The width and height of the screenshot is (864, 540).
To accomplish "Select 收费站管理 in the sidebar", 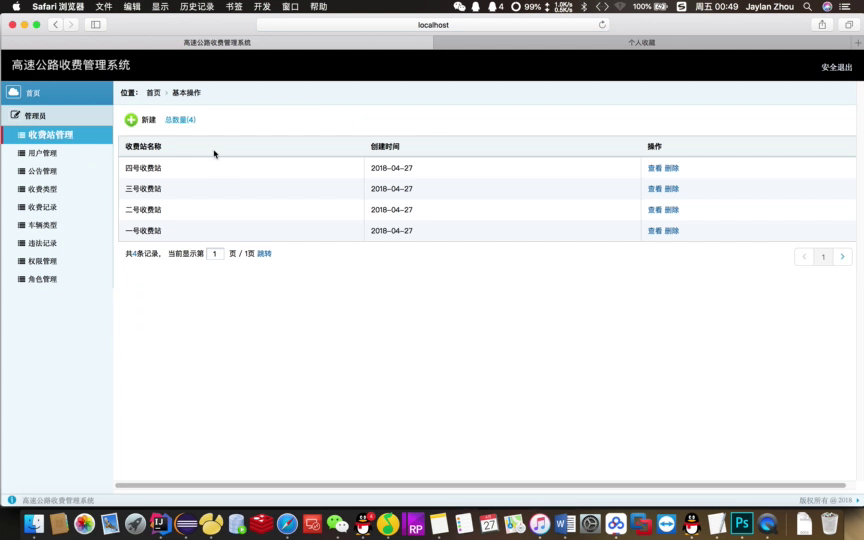I will click(x=57, y=135).
